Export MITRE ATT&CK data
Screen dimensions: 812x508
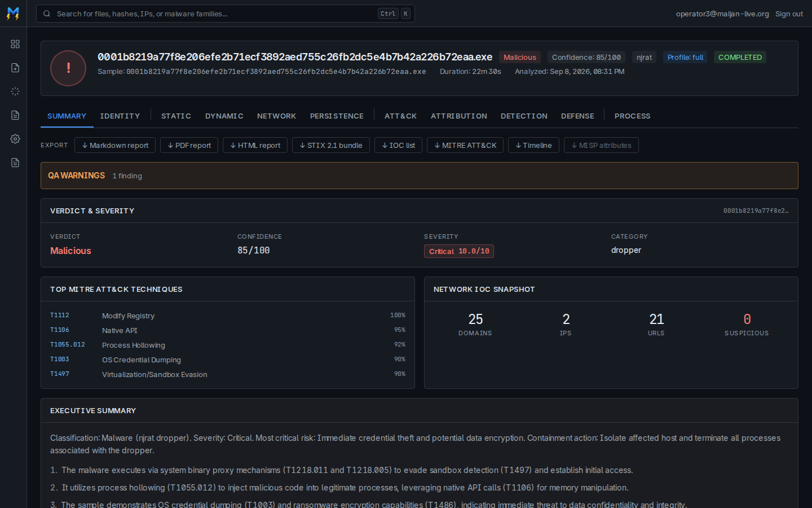coord(465,145)
